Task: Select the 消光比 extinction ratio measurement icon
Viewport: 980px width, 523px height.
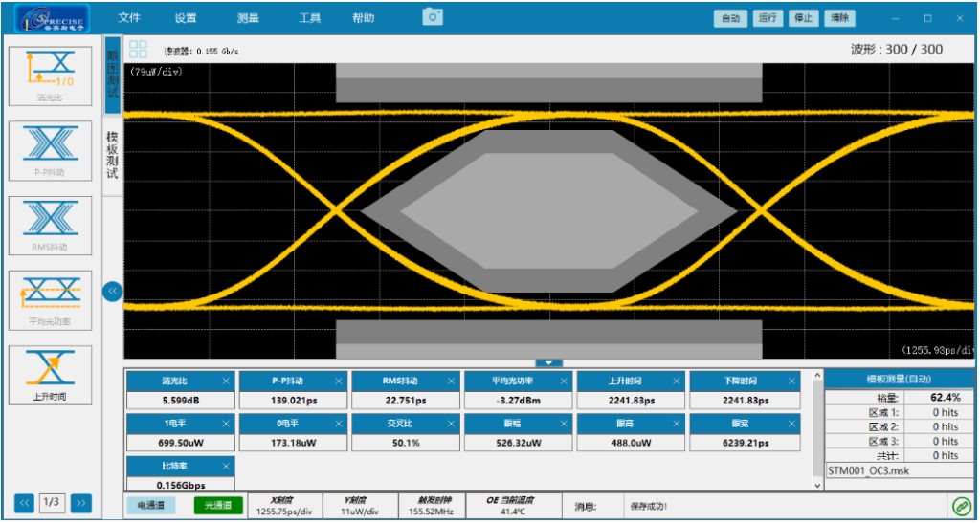Action: point(50,74)
